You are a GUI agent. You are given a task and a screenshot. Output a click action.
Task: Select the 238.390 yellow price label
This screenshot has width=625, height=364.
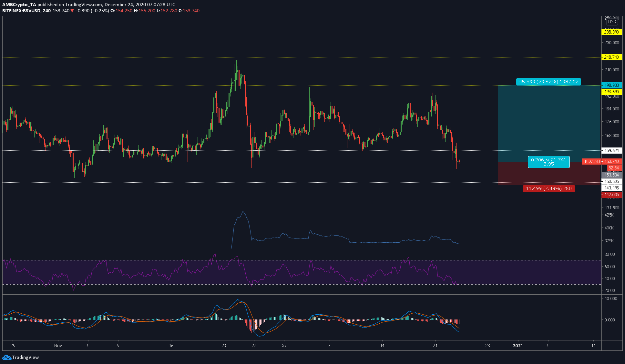click(x=612, y=32)
